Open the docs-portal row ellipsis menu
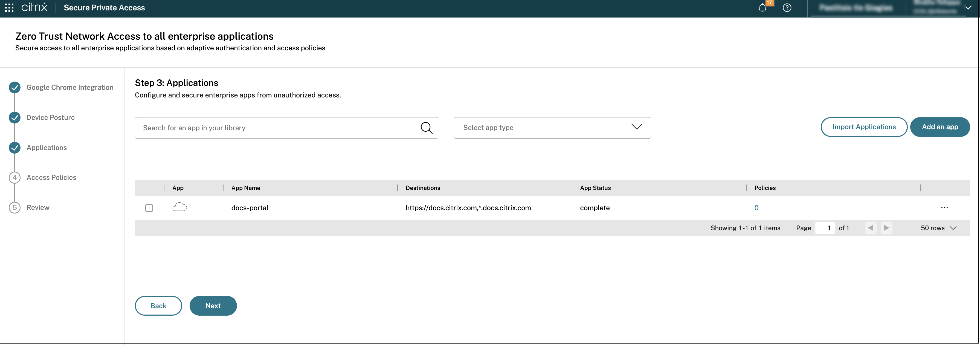The height and width of the screenshot is (346, 980). pos(944,207)
